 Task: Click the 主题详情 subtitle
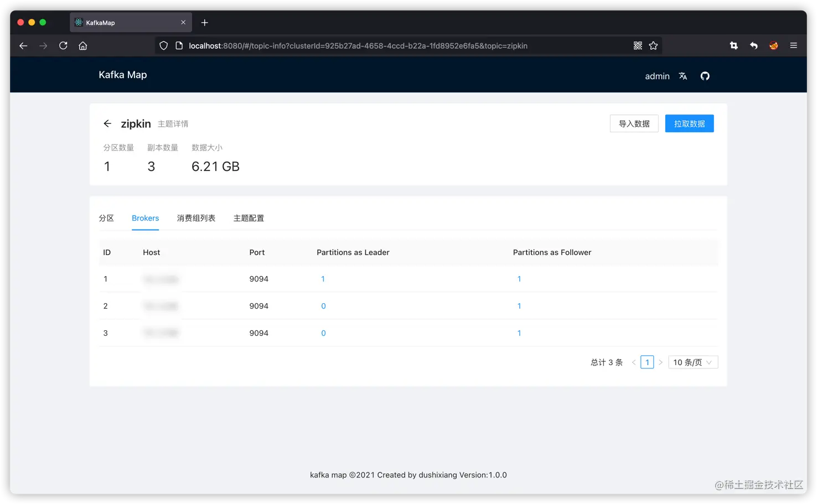coord(173,124)
